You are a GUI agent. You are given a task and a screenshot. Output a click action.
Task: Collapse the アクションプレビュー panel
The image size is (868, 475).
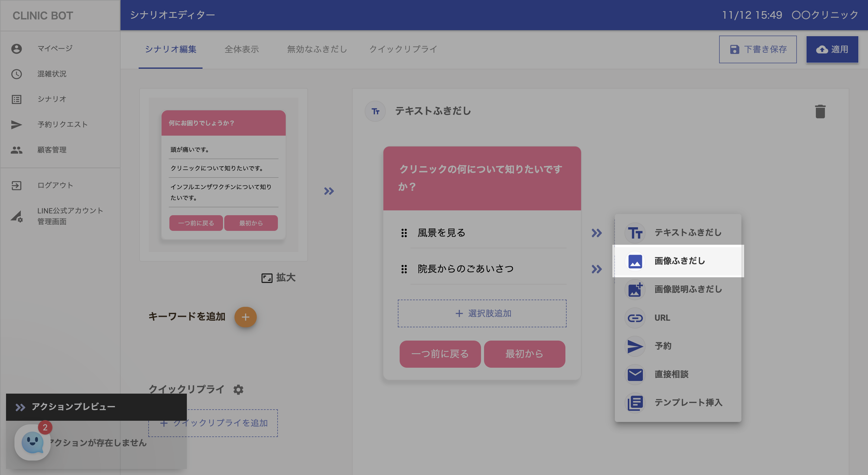click(x=20, y=407)
